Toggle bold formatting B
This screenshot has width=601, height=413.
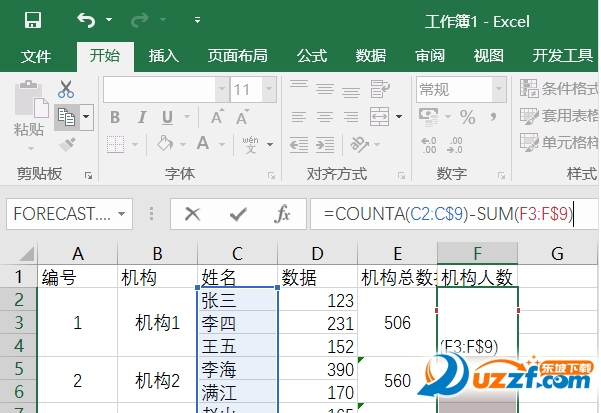(x=115, y=118)
